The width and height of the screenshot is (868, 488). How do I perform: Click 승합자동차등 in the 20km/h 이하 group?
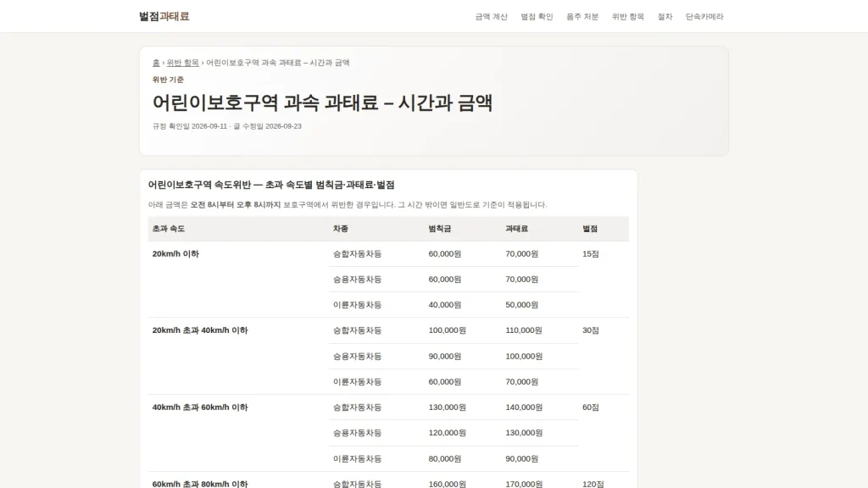click(357, 254)
